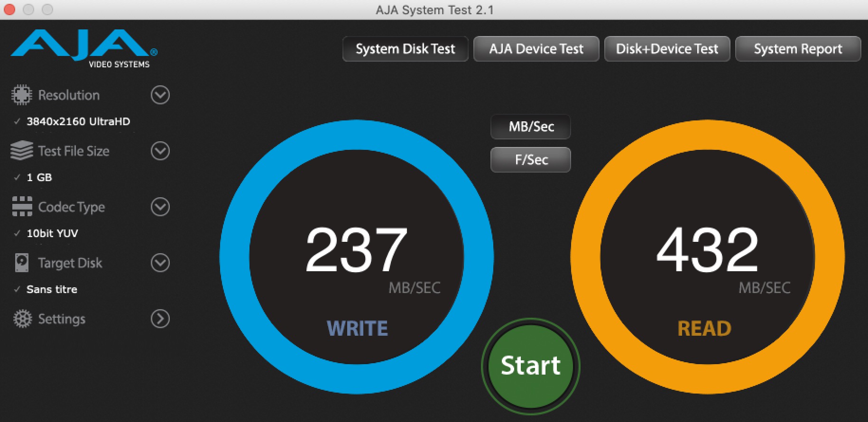Expand the Target Disk chevron

(160, 263)
